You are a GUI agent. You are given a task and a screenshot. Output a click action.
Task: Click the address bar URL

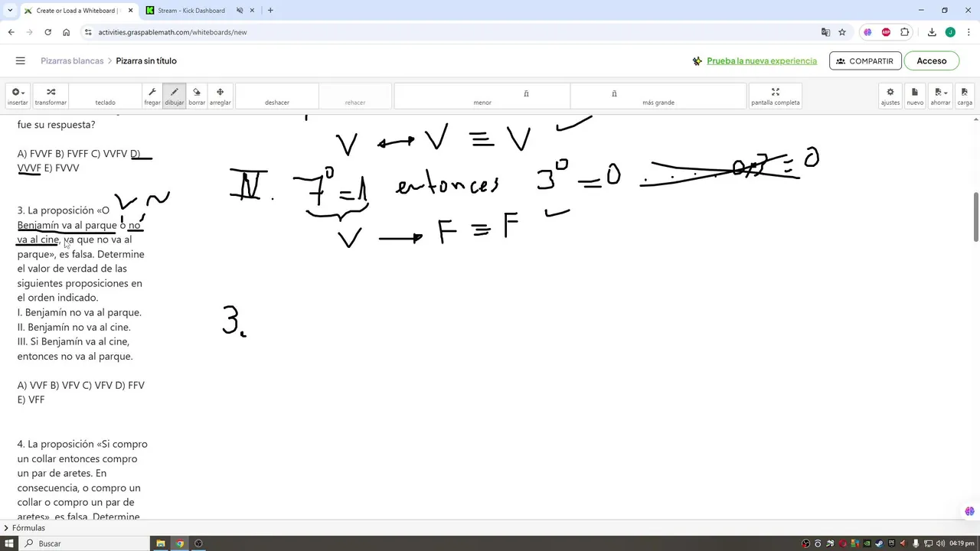pyautogui.click(x=172, y=32)
